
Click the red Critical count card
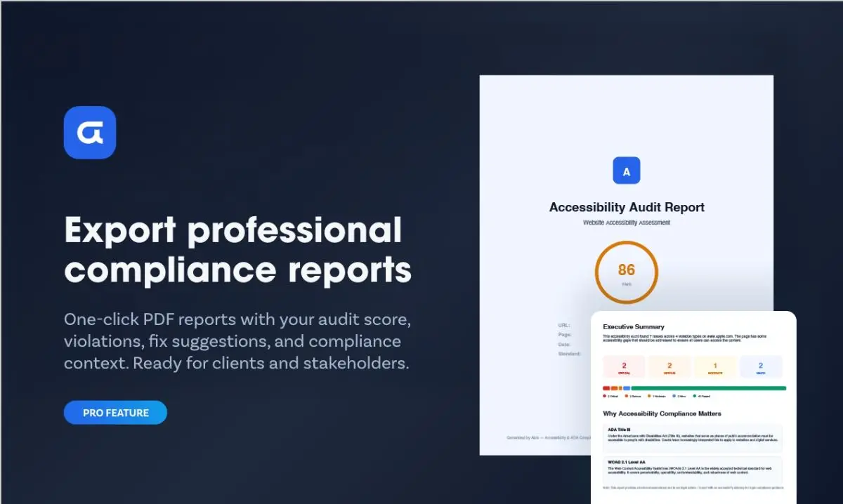[624, 367]
